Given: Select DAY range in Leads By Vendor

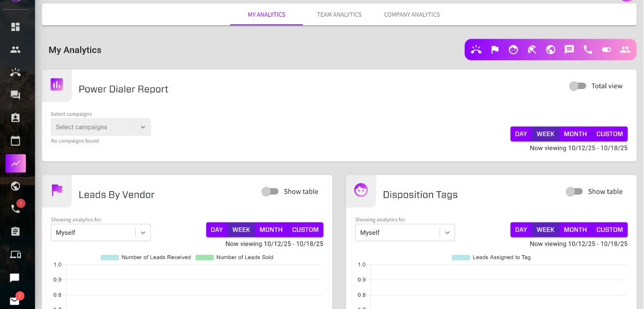Looking at the screenshot, I should click(x=217, y=229).
